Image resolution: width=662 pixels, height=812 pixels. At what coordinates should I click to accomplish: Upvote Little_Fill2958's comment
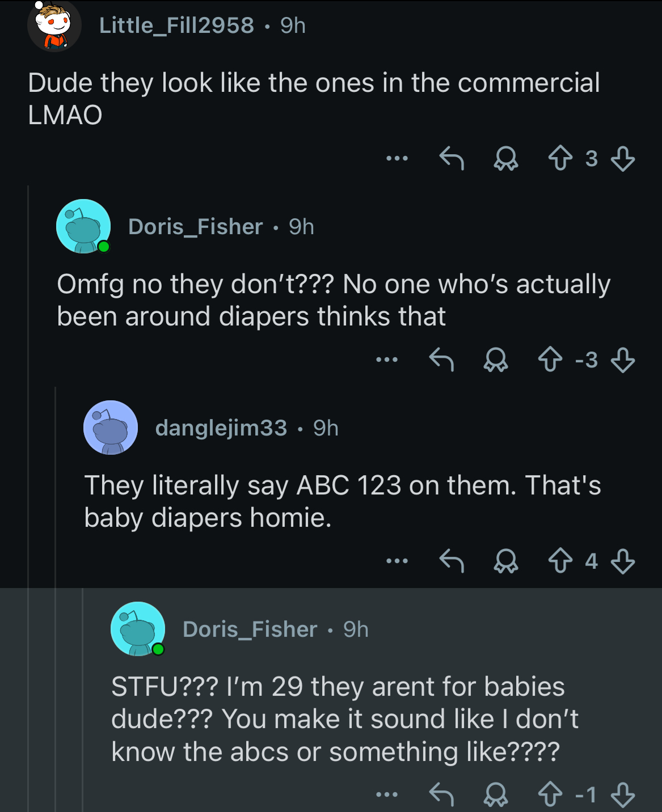click(x=560, y=158)
